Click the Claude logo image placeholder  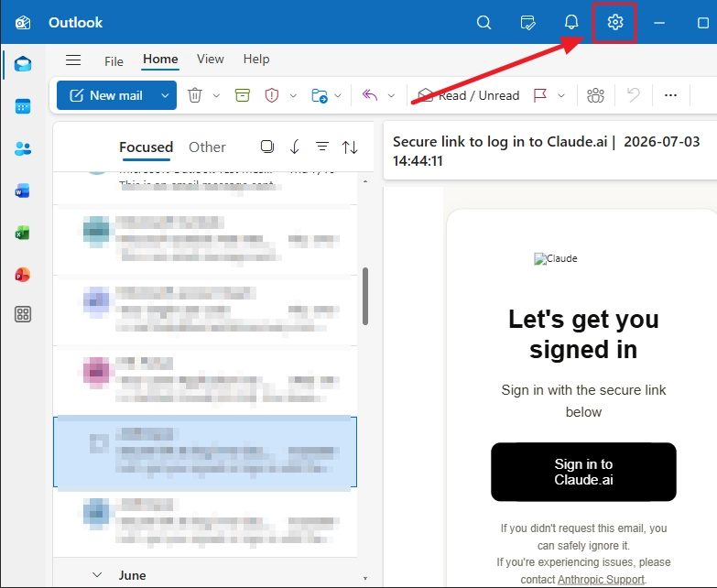[x=556, y=259]
